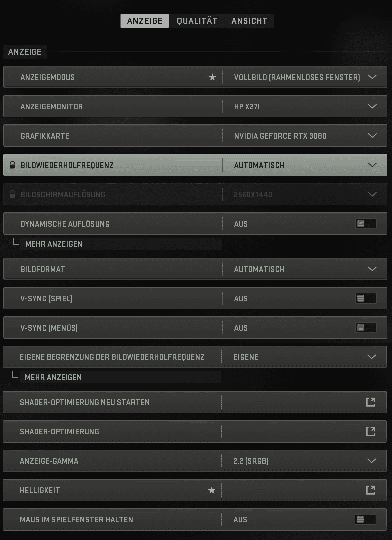Click the star icon on Anzeigemodus row
This screenshot has height=540, width=392.
[212, 77]
